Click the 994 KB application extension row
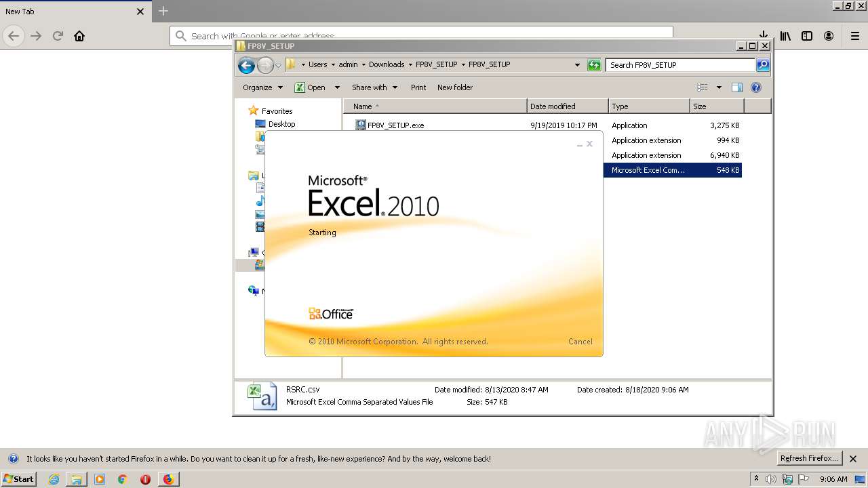Viewport: 868px width, 488px height. pos(673,140)
